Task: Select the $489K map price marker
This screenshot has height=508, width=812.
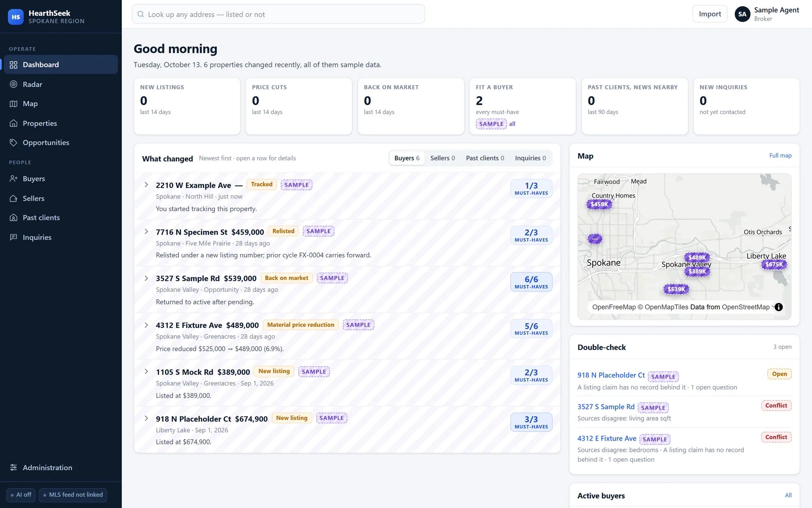Action: pyautogui.click(x=697, y=257)
